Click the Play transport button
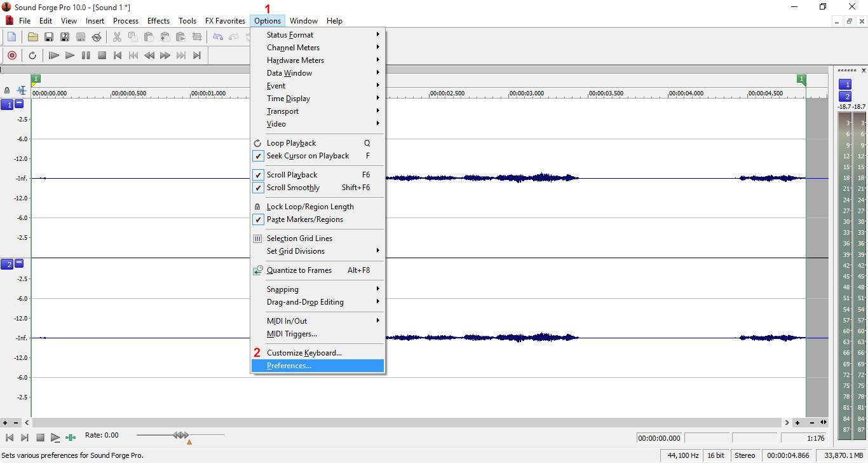 click(70, 55)
